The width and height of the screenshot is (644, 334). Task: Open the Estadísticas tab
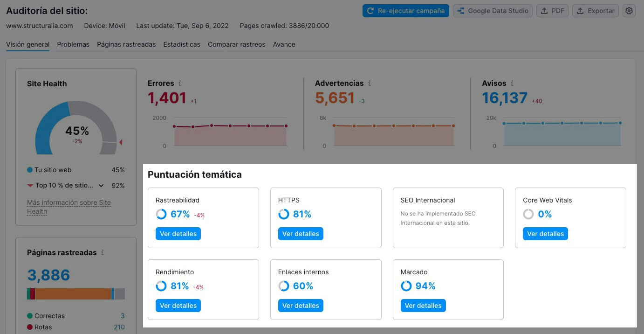click(182, 44)
